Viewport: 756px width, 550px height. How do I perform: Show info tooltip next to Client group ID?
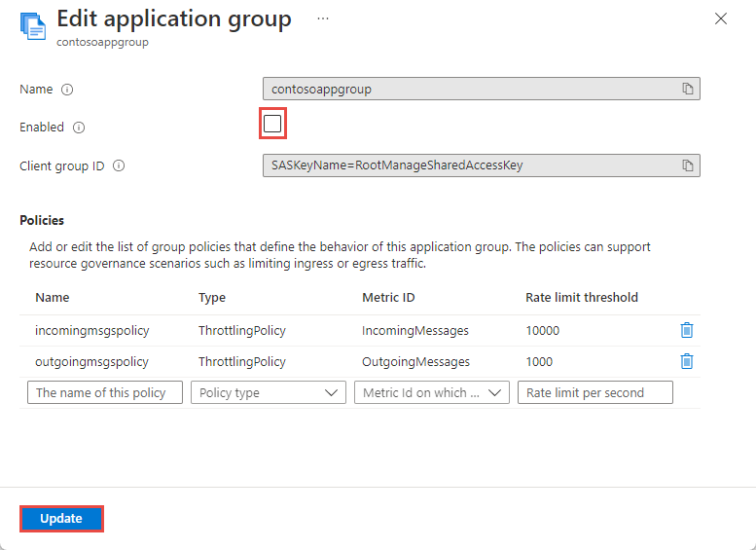[119, 165]
